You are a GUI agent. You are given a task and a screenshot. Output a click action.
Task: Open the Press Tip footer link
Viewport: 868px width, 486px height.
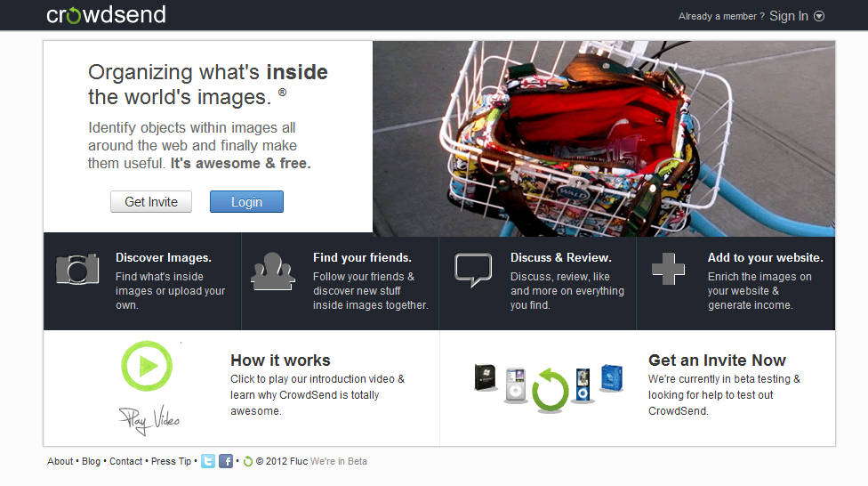tap(171, 461)
